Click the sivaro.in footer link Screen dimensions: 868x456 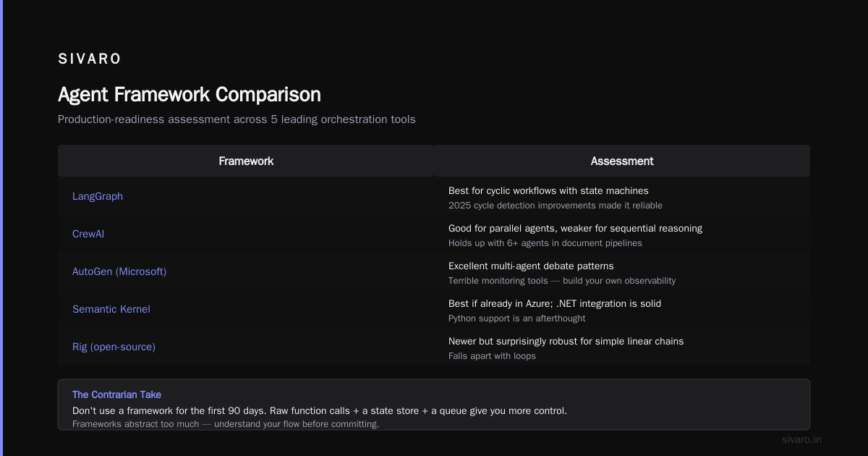801,439
